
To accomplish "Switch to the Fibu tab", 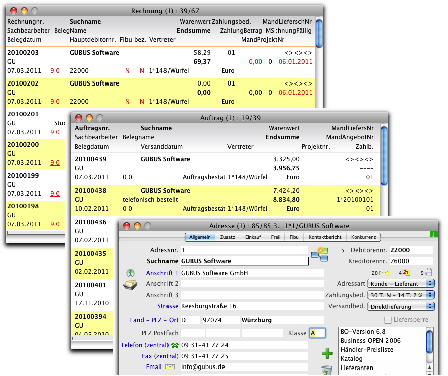I will pos(294,237).
